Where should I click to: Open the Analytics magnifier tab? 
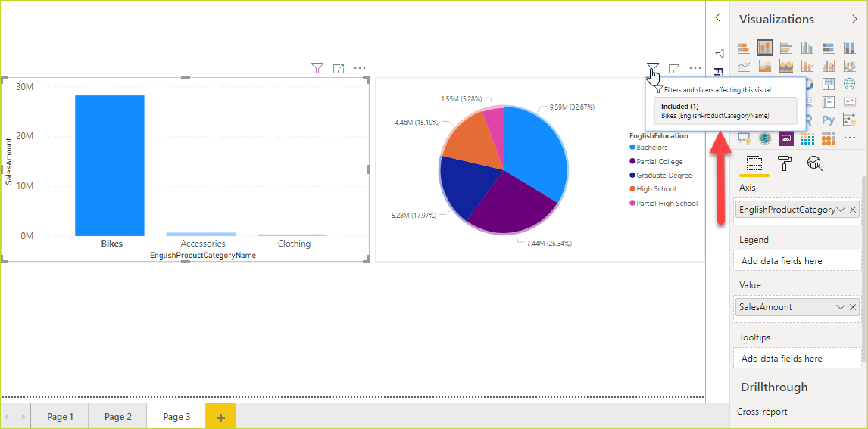tap(814, 163)
